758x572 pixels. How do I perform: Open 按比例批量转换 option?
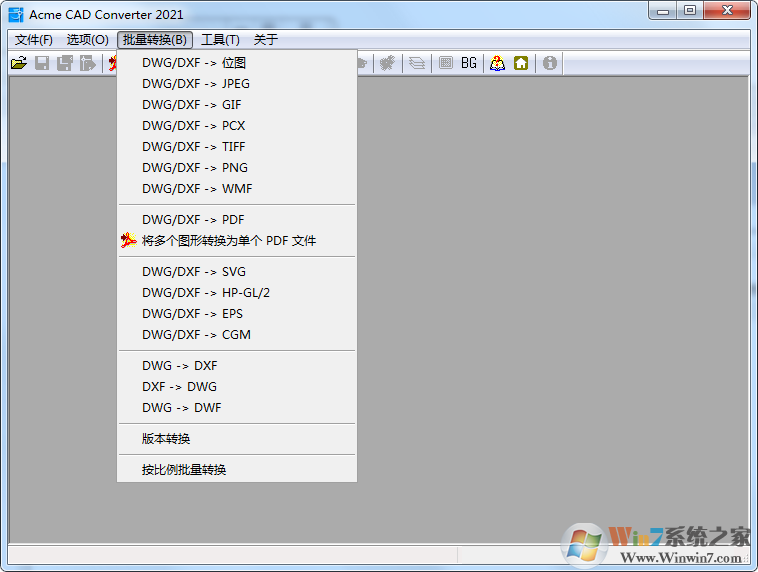point(237,469)
